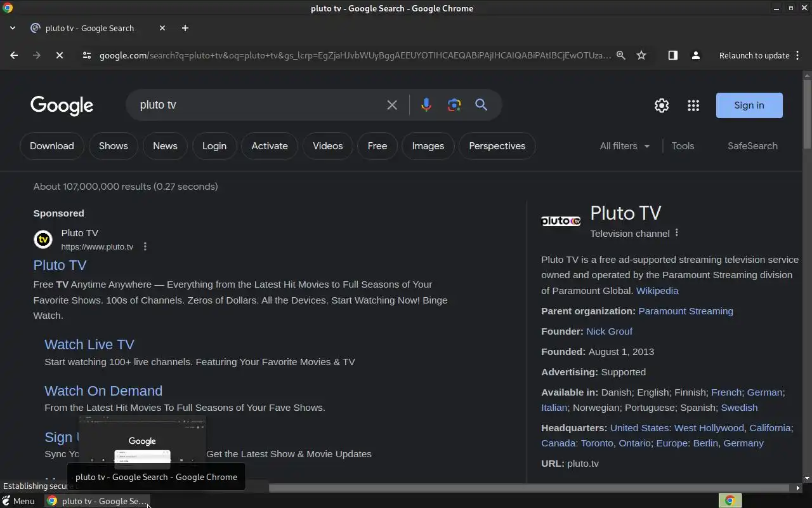Click the French language link
This screenshot has height=508, width=812.
pyautogui.click(x=726, y=392)
